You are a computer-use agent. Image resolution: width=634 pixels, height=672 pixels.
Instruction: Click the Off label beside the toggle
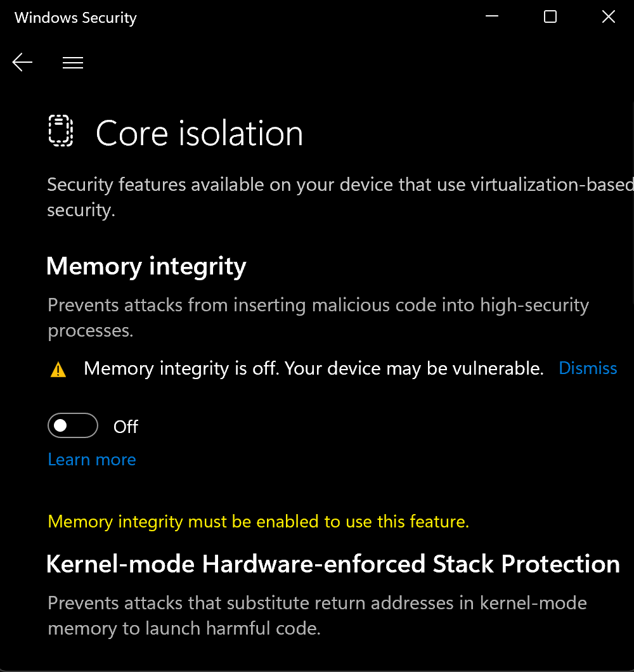[x=126, y=427]
